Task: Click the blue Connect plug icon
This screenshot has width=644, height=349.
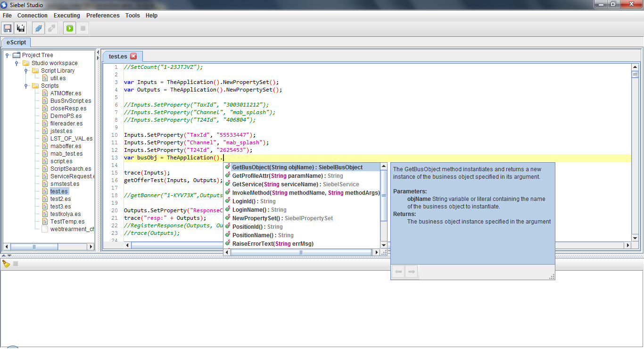Action: pyautogui.click(x=39, y=28)
